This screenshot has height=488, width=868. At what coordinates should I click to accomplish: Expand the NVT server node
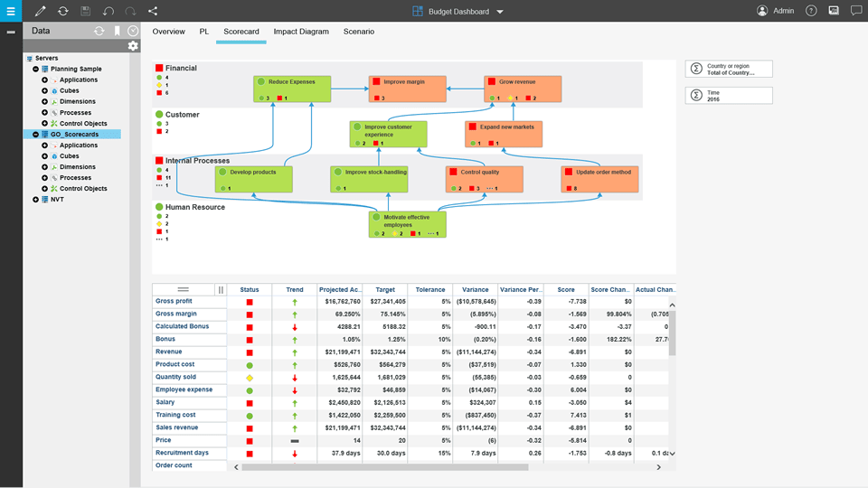pos(35,200)
